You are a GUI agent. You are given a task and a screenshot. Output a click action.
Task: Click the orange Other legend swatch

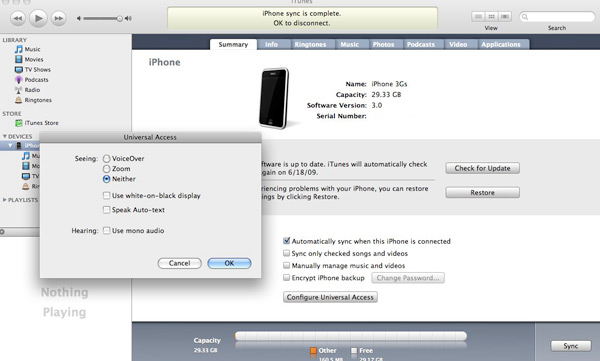point(313,350)
